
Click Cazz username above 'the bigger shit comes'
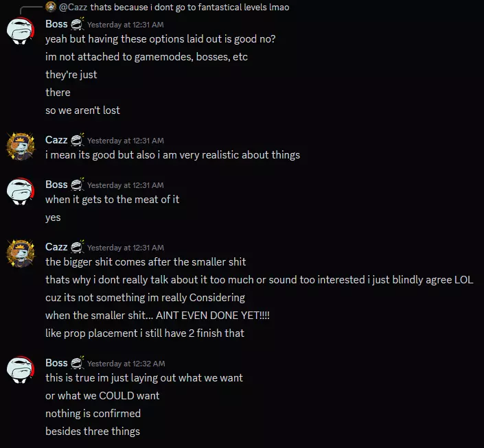tap(56, 247)
